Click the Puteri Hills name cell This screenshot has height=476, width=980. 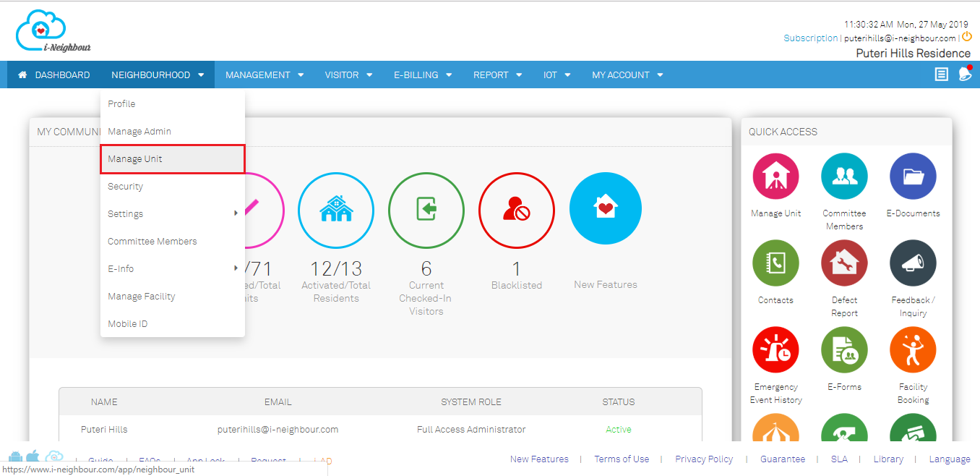click(x=104, y=429)
